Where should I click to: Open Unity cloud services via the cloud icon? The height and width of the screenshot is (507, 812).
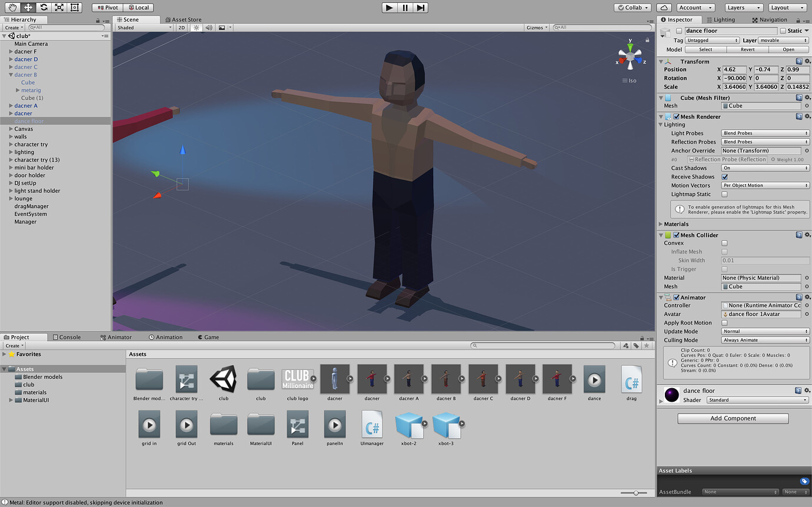663,7
